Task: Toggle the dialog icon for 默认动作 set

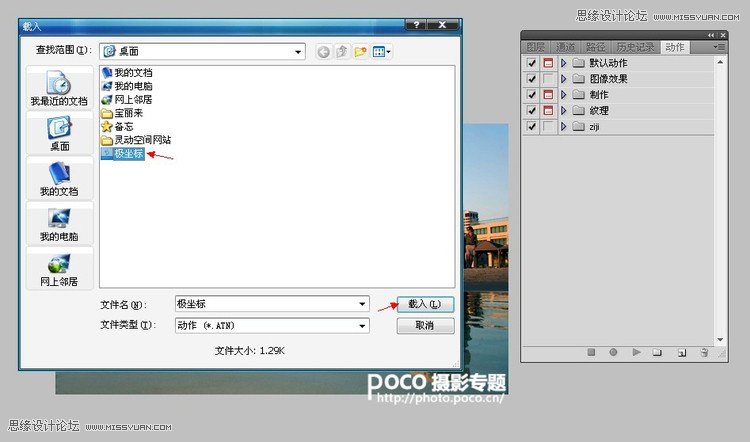Action: (548, 63)
